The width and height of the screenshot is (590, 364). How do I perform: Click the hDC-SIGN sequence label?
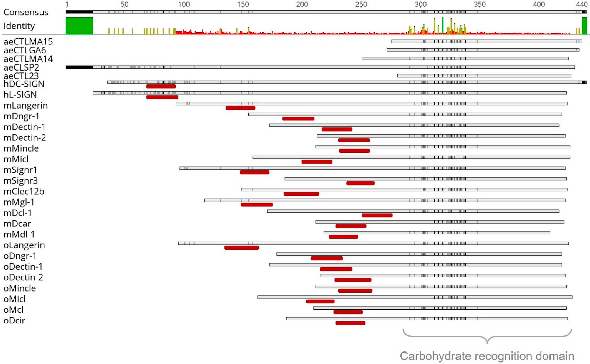[24, 84]
